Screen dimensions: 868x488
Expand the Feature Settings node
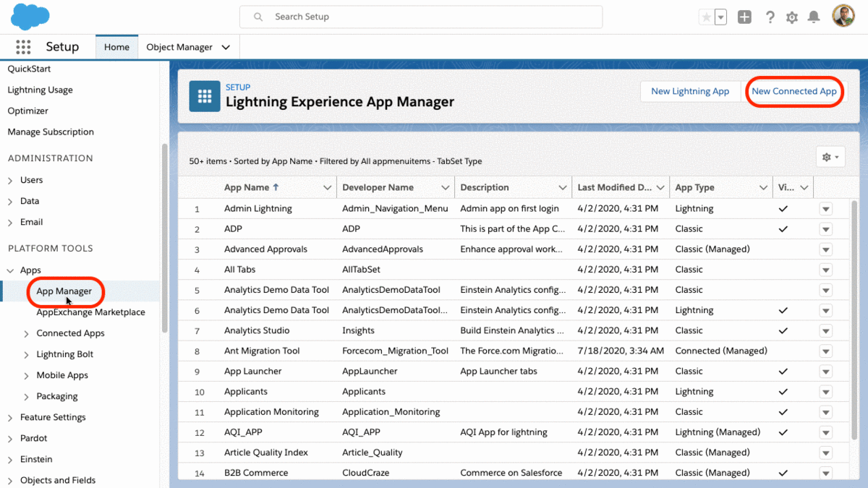click(10, 417)
